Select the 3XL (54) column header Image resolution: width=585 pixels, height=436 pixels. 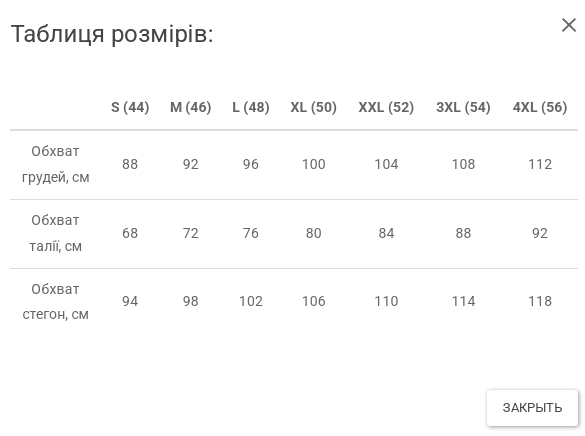click(463, 107)
